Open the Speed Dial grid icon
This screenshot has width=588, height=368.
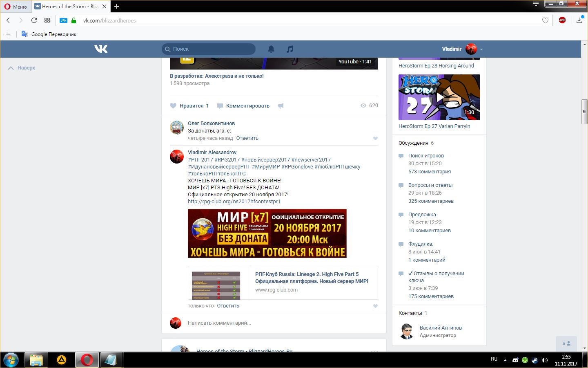[47, 20]
